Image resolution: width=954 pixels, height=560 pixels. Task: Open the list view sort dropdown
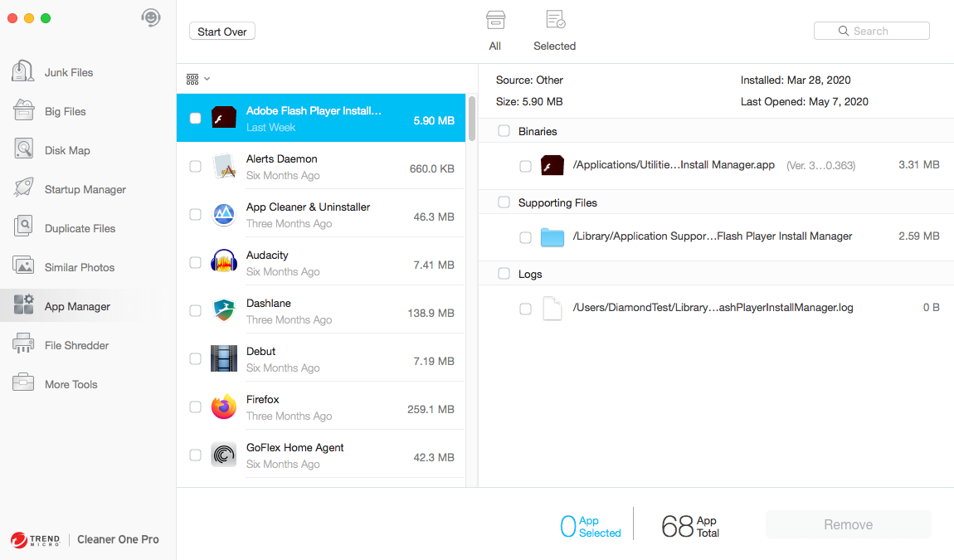pyautogui.click(x=197, y=79)
